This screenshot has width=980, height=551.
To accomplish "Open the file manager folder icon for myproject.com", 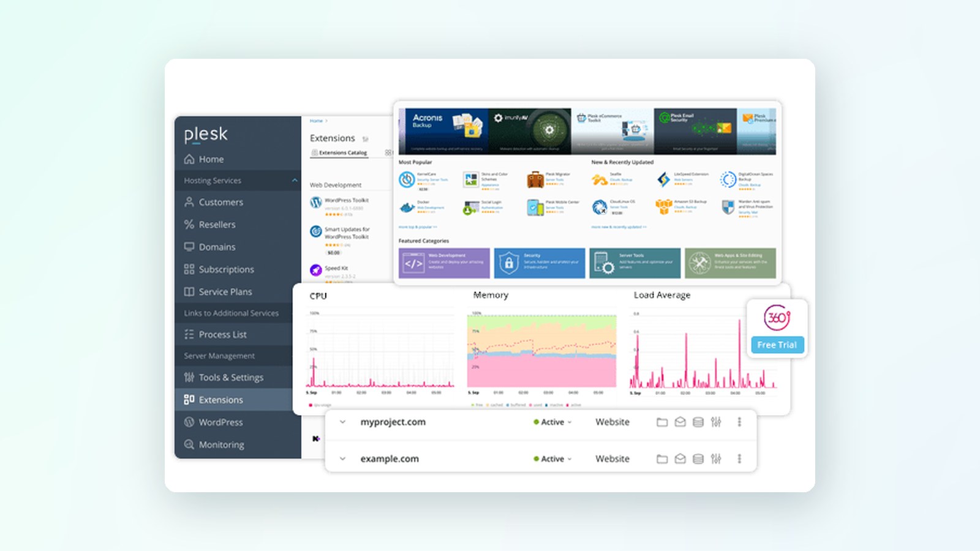I will (661, 422).
